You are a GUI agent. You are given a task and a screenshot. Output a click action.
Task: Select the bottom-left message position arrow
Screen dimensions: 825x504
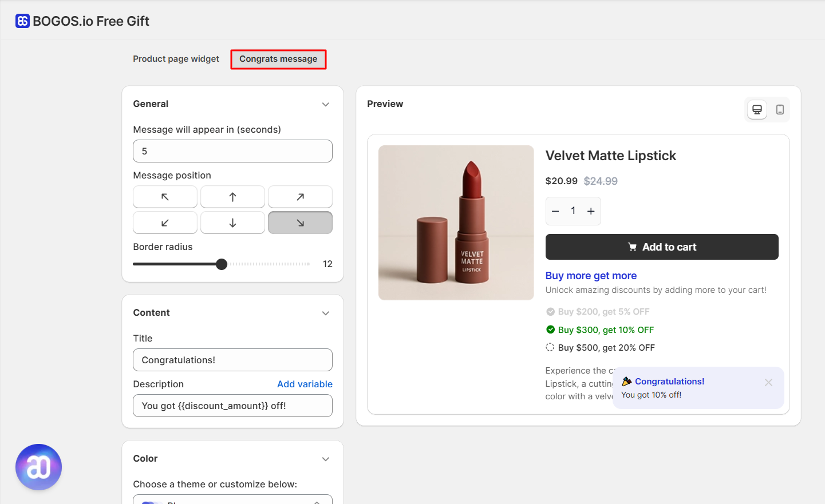click(165, 223)
